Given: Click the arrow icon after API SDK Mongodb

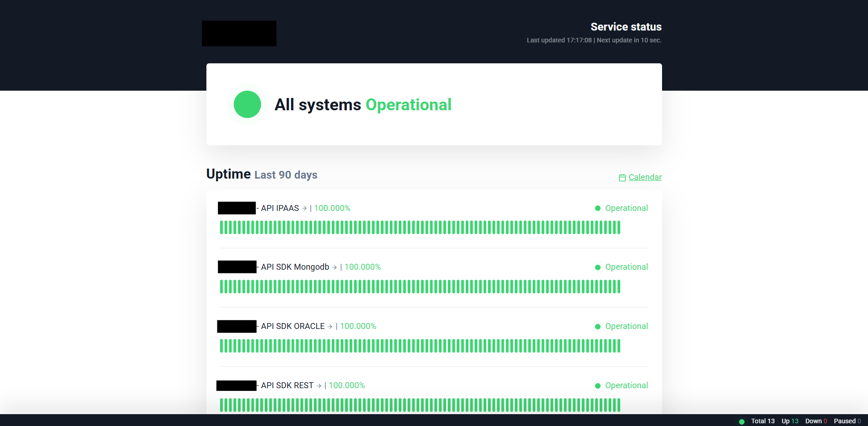Looking at the screenshot, I should tap(334, 267).
